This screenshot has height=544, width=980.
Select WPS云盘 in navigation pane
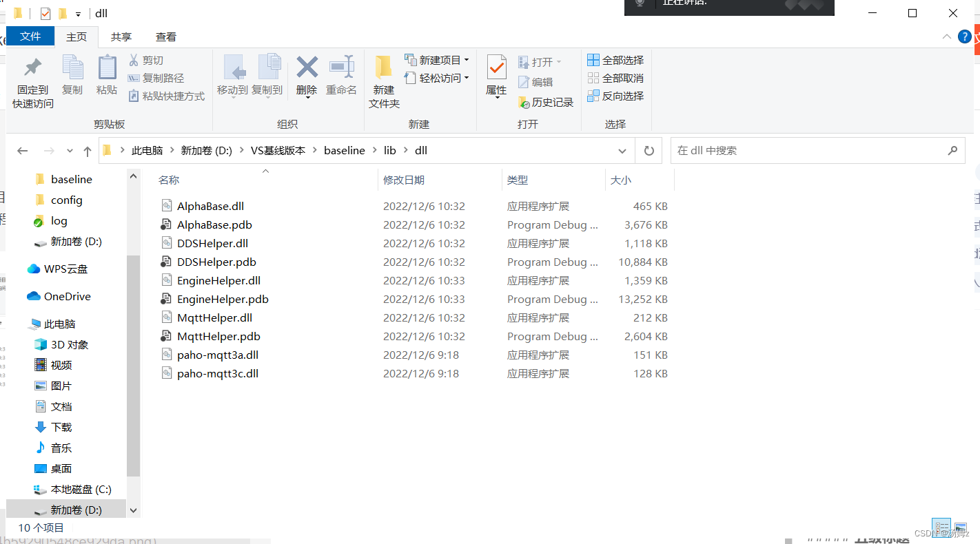point(65,269)
